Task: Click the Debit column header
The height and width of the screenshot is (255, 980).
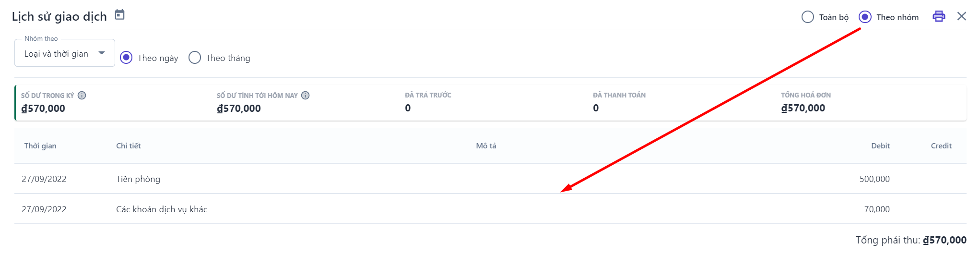Action: pos(880,146)
